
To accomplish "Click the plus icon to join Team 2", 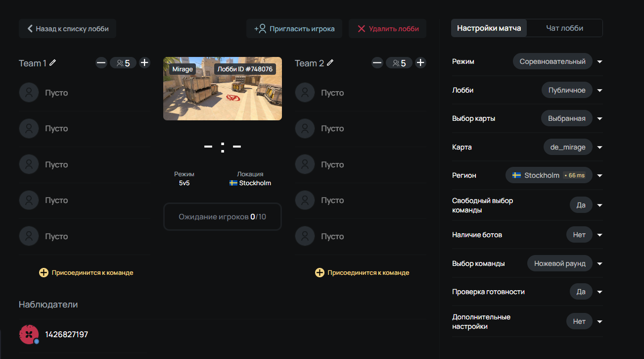I will tap(320, 272).
